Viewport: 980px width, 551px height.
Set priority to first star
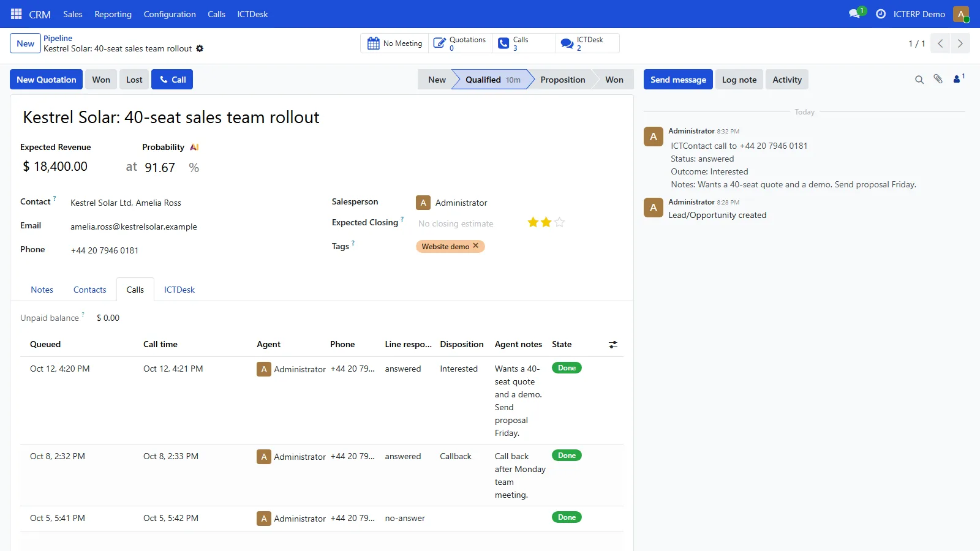533,222
